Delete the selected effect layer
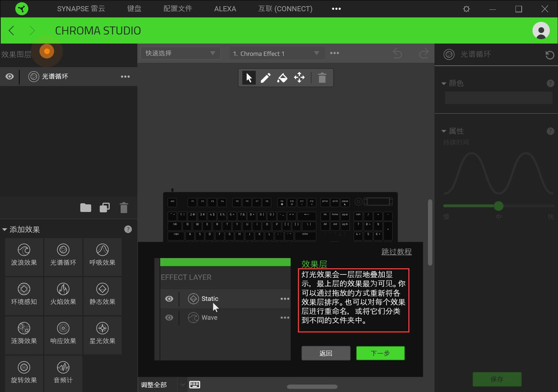The height and width of the screenshot is (392, 558). pos(124,208)
